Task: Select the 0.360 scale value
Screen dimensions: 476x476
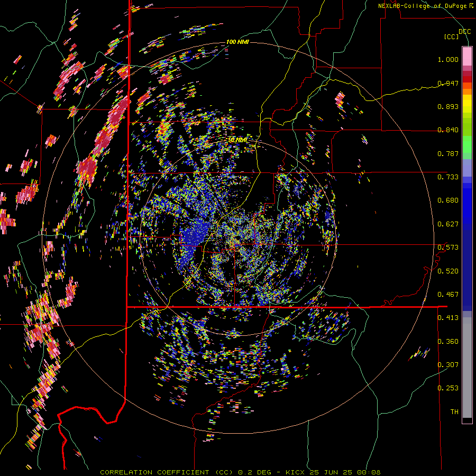Action: [x=448, y=341]
